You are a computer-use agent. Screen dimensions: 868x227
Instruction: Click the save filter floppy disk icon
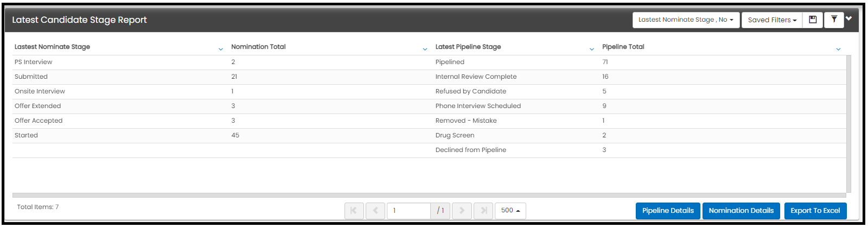(x=813, y=20)
